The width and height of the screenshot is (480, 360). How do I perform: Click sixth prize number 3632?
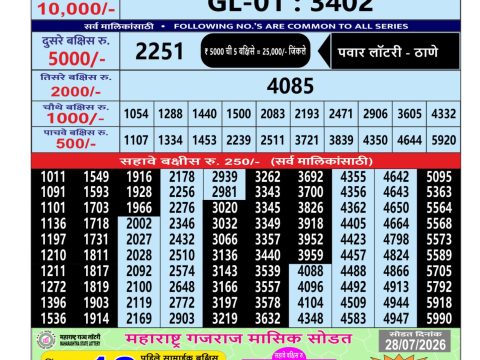click(x=268, y=318)
